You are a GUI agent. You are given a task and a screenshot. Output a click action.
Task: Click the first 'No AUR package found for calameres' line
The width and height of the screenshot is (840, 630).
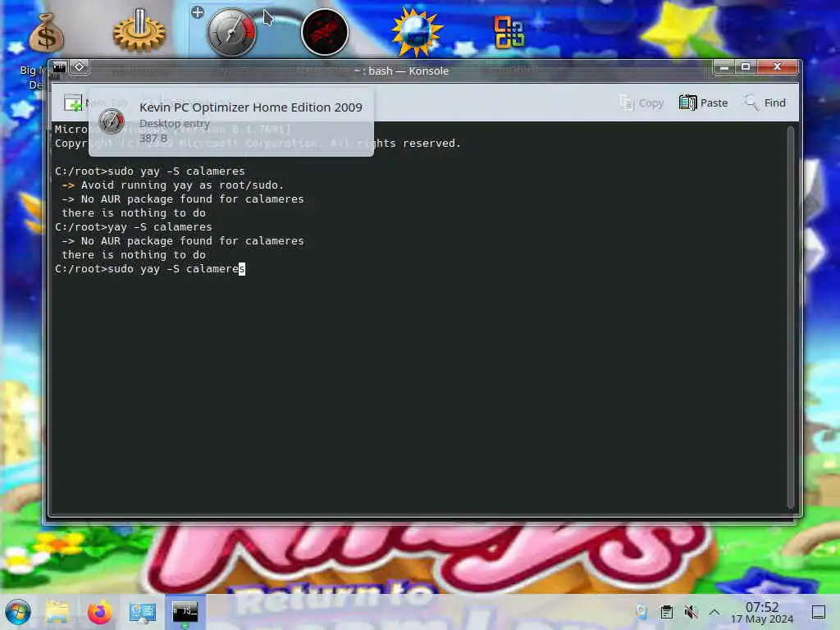[183, 199]
